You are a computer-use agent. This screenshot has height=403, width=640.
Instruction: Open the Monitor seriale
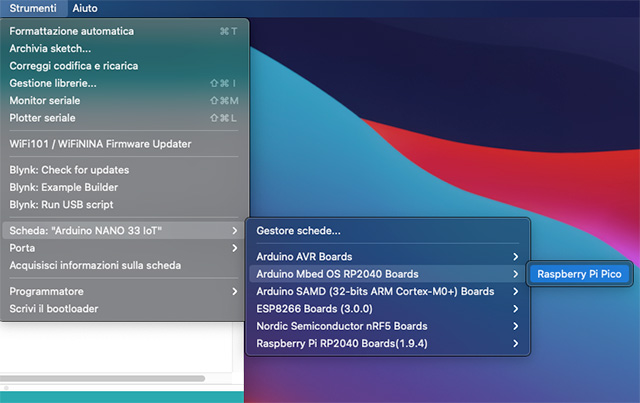(x=45, y=100)
